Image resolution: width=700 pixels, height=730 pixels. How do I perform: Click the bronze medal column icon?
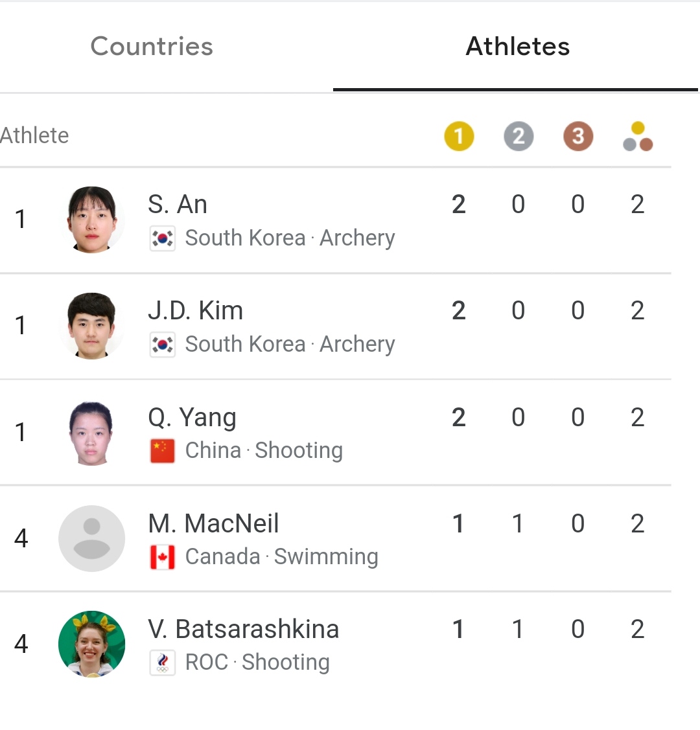tap(578, 137)
